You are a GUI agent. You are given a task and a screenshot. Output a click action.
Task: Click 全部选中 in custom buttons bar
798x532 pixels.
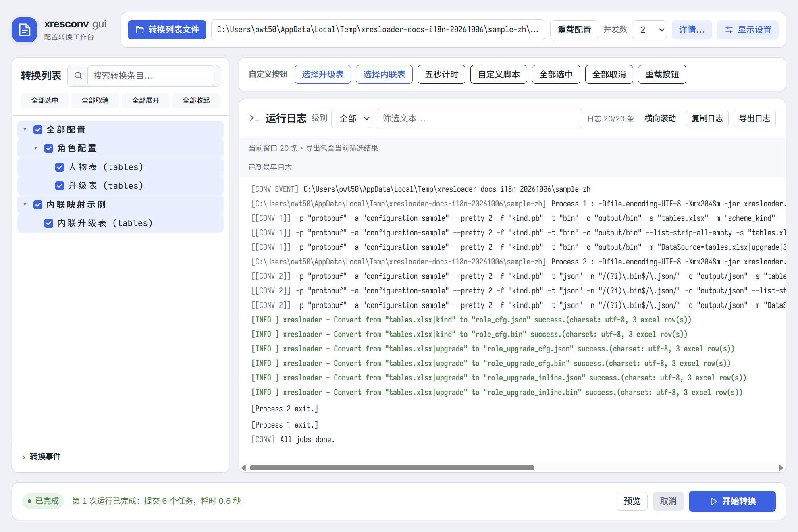[556, 75]
